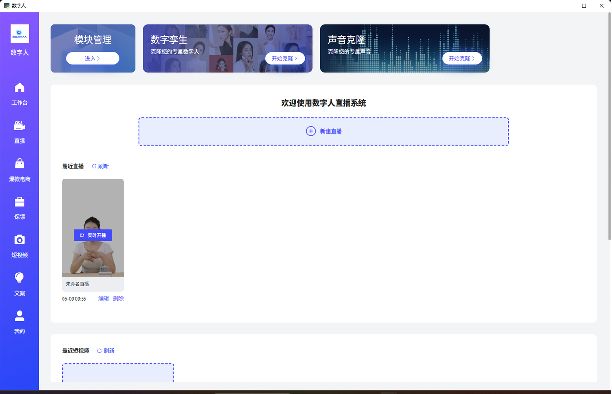This screenshot has height=394, width=612.
Task: Click the 数字孪生 card title text
Action: tap(169, 39)
